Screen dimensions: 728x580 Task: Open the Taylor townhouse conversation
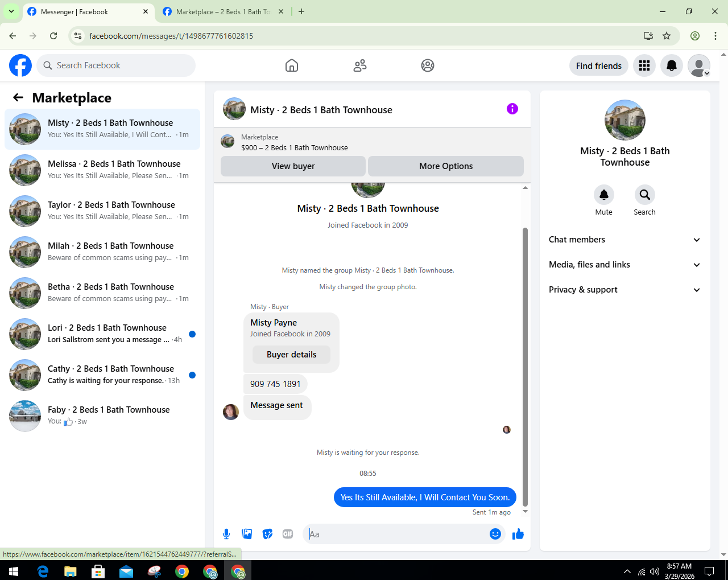102,211
